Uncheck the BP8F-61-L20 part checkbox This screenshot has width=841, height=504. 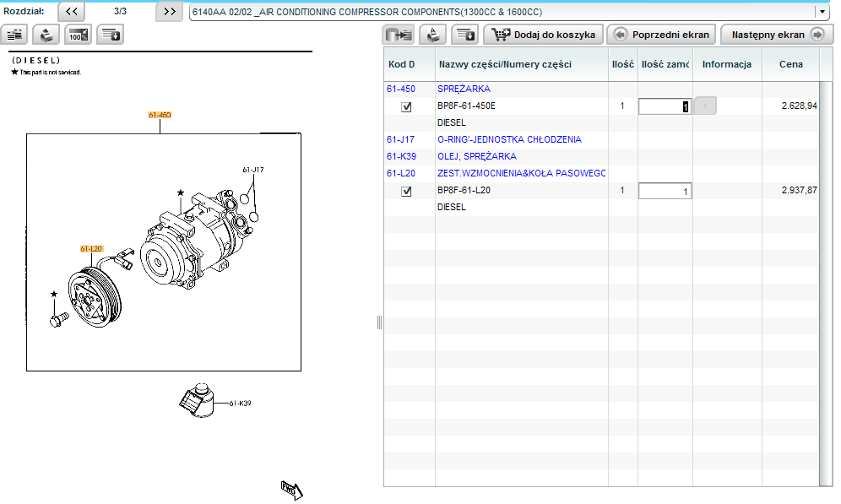(x=406, y=191)
